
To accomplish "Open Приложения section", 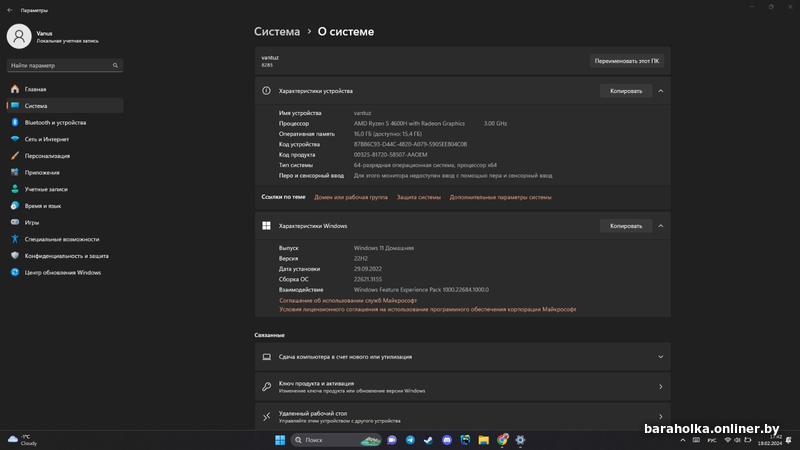I will [65, 172].
